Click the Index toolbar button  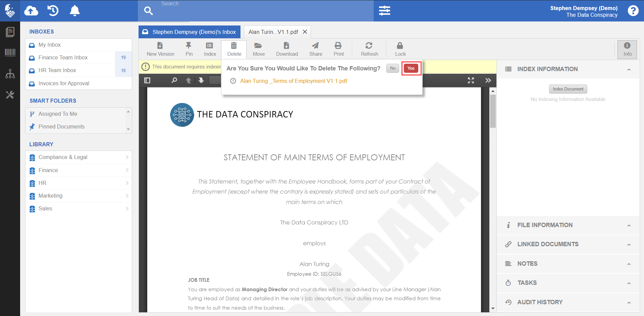pyautogui.click(x=210, y=49)
